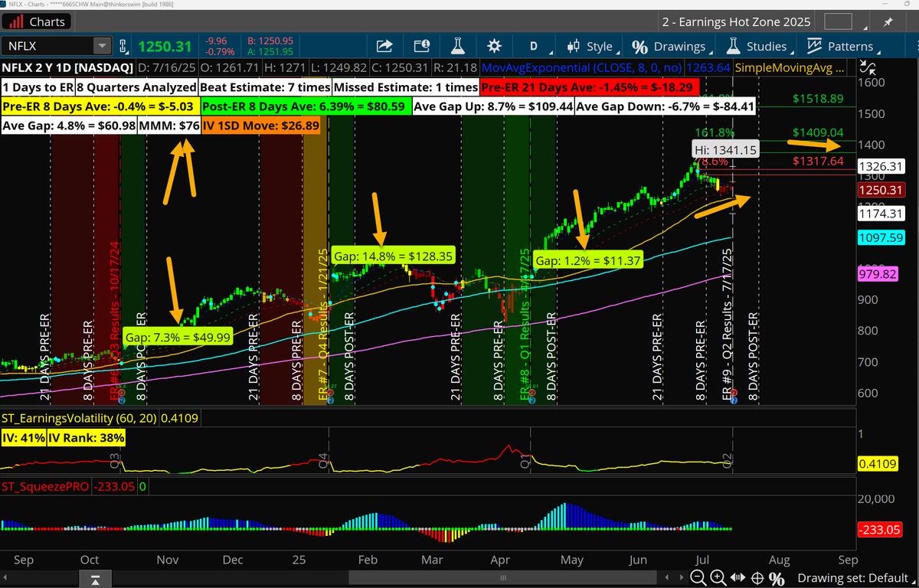
Task: Click the collapse arrows icon above price axis
Action: click(867, 67)
